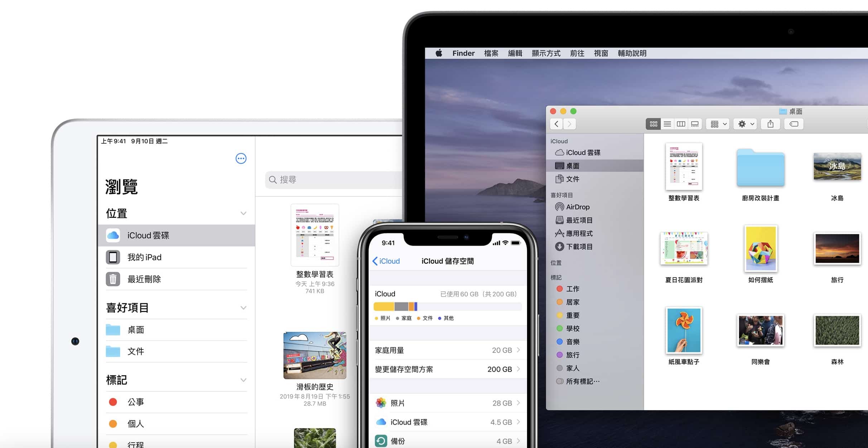This screenshot has height=448, width=868.
Task: Select 桌面 in Finder sidebar
Action: pos(595,166)
